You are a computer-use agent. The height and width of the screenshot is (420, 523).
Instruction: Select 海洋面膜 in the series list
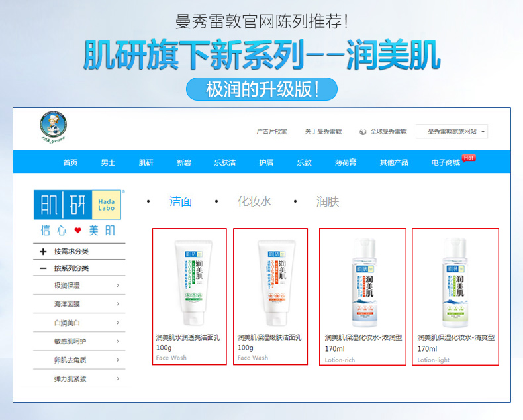pos(67,304)
